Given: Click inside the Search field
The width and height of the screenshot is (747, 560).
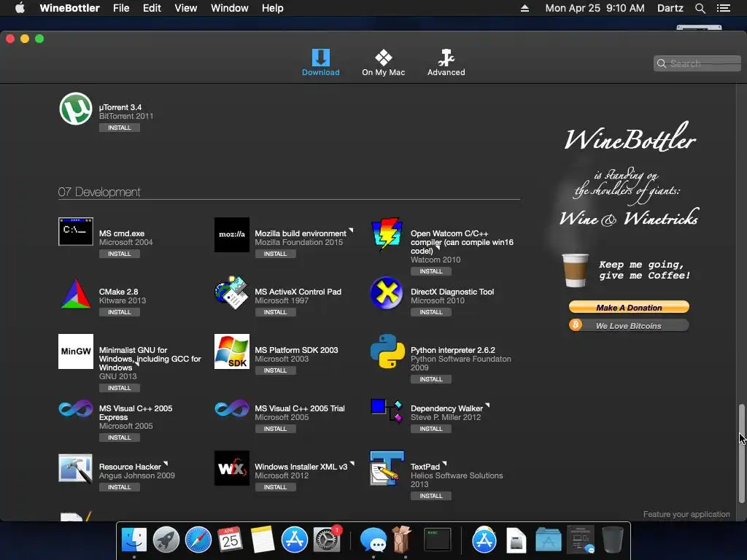Looking at the screenshot, I should [x=697, y=63].
